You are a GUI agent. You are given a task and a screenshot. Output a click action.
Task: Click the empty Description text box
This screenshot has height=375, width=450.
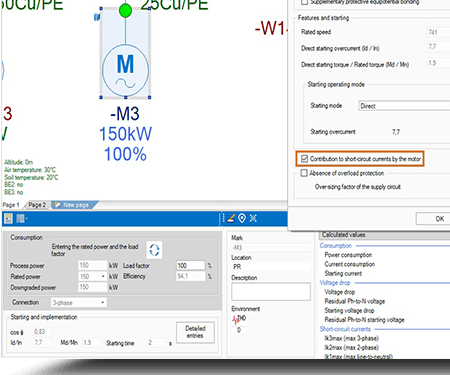point(271,292)
